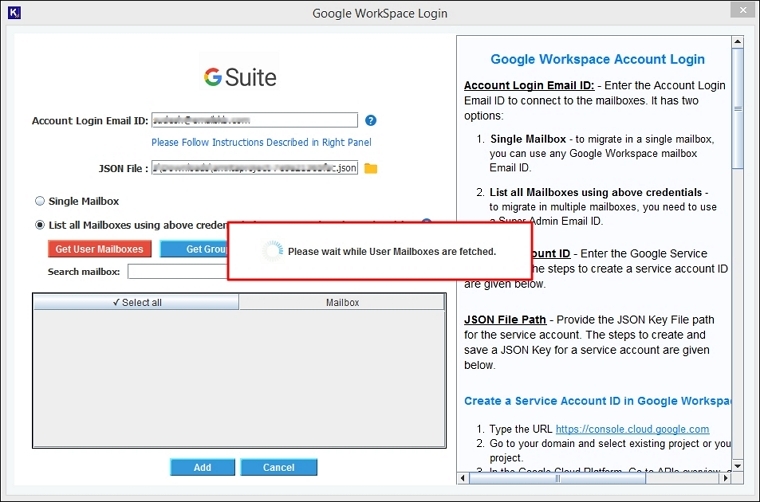The image size is (760, 502).
Task: Toggle the Select all column checkbox
Action: pyautogui.click(x=136, y=302)
